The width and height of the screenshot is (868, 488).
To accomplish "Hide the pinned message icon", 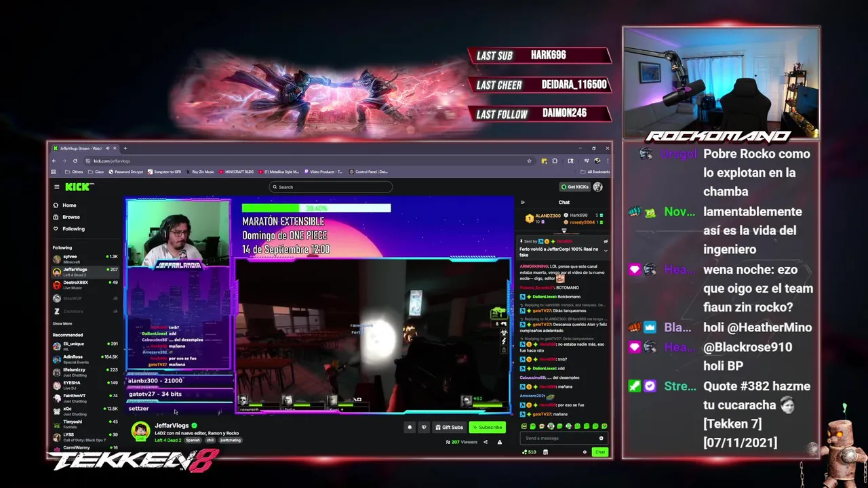I will click(x=606, y=241).
